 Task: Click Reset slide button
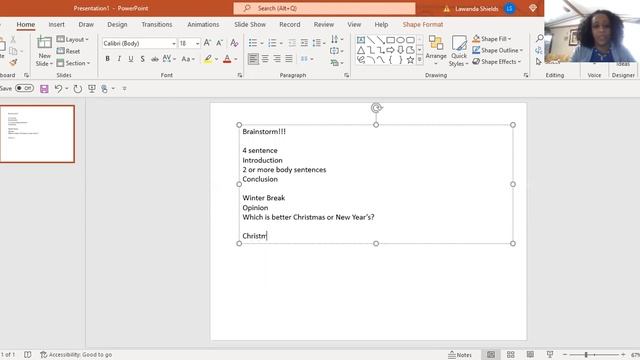coord(69,51)
